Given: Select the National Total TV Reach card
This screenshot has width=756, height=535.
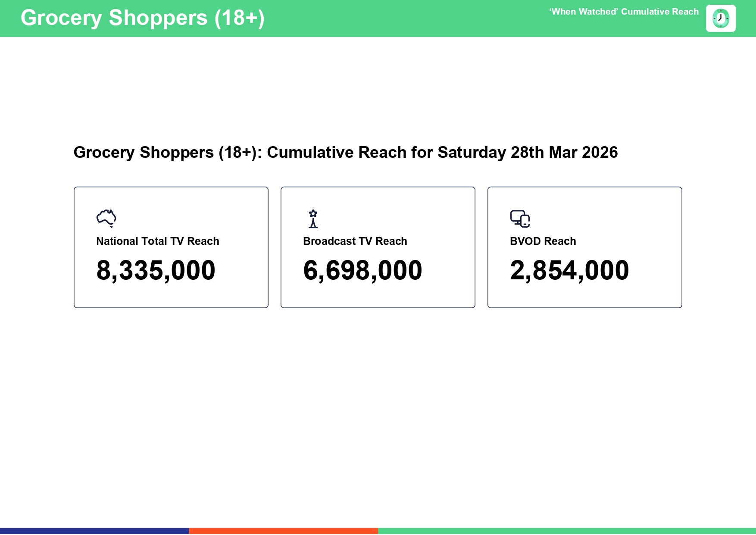Looking at the screenshot, I should click(171, 247).
